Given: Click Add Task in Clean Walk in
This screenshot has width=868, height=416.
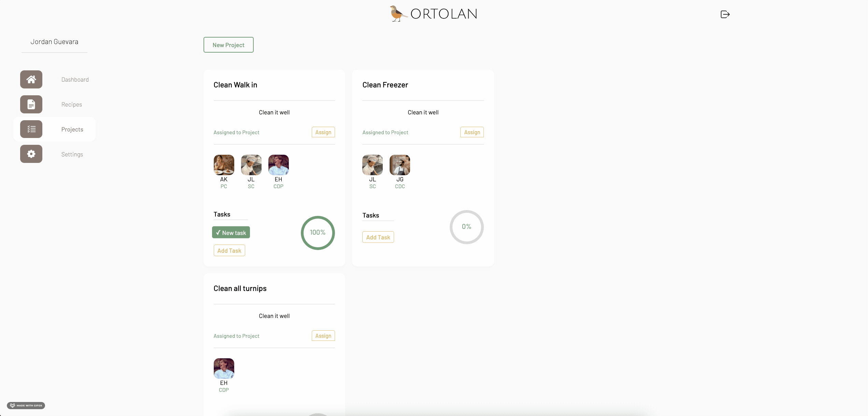Looking at the screenshot, I should 229,251.
